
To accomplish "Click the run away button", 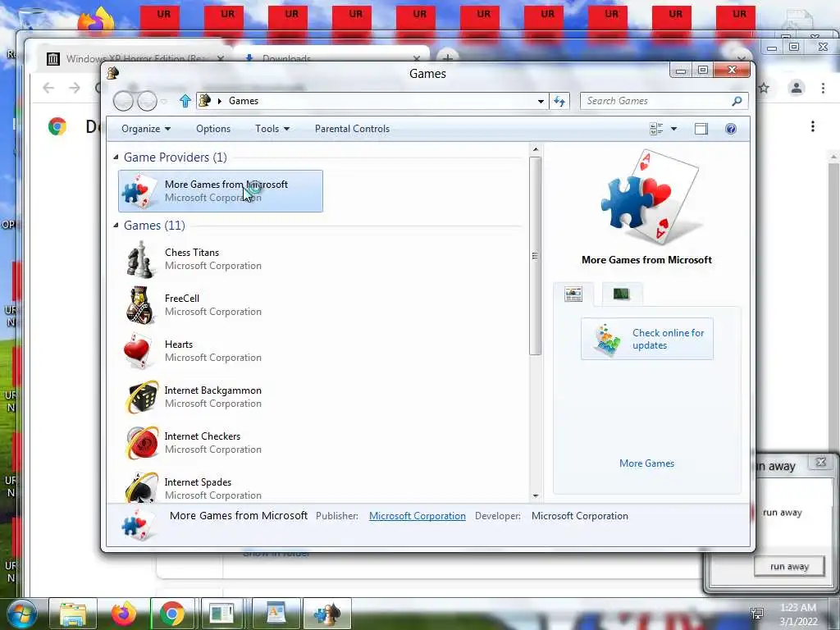I will point(789,566).
